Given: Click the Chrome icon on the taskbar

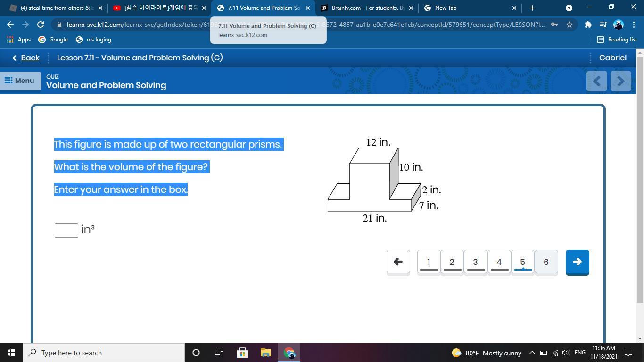Looking at the screenshot, I should (289, 353).
